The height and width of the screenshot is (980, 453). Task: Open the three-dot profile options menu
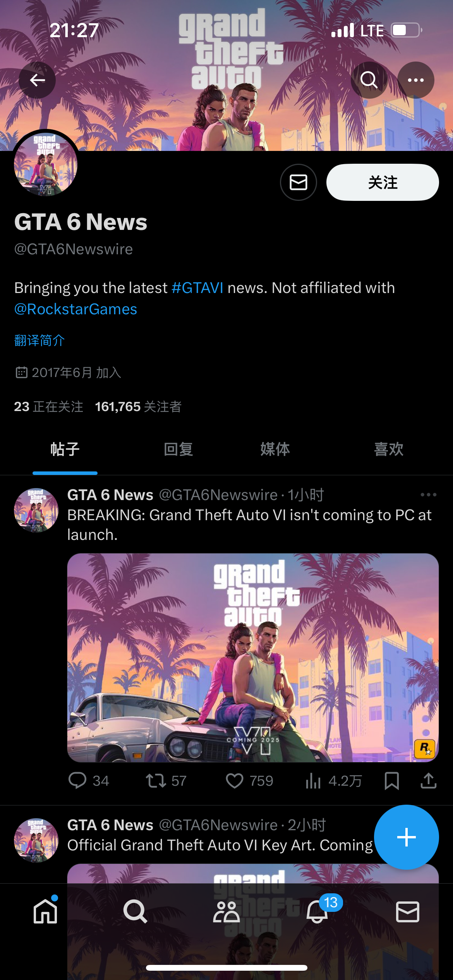point(416,80)
